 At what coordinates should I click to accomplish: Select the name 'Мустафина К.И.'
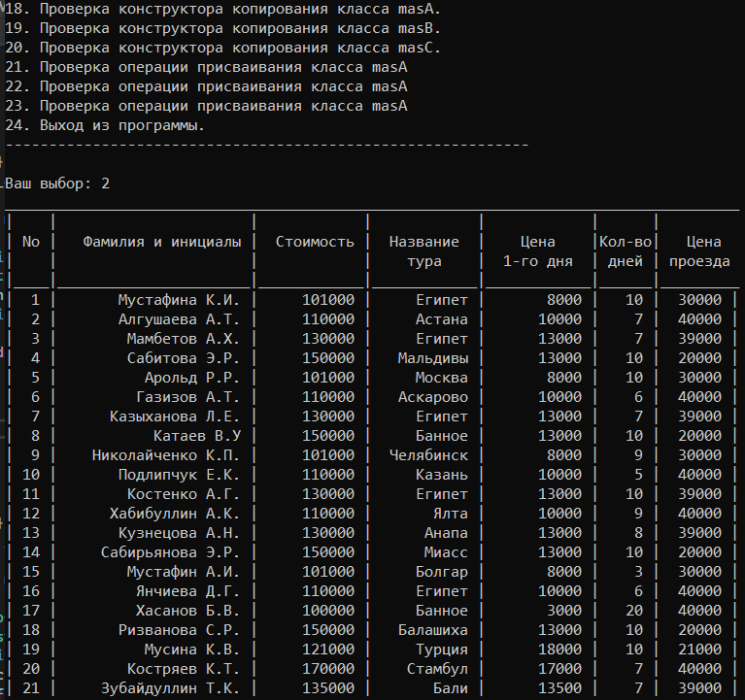pos(179,300)
